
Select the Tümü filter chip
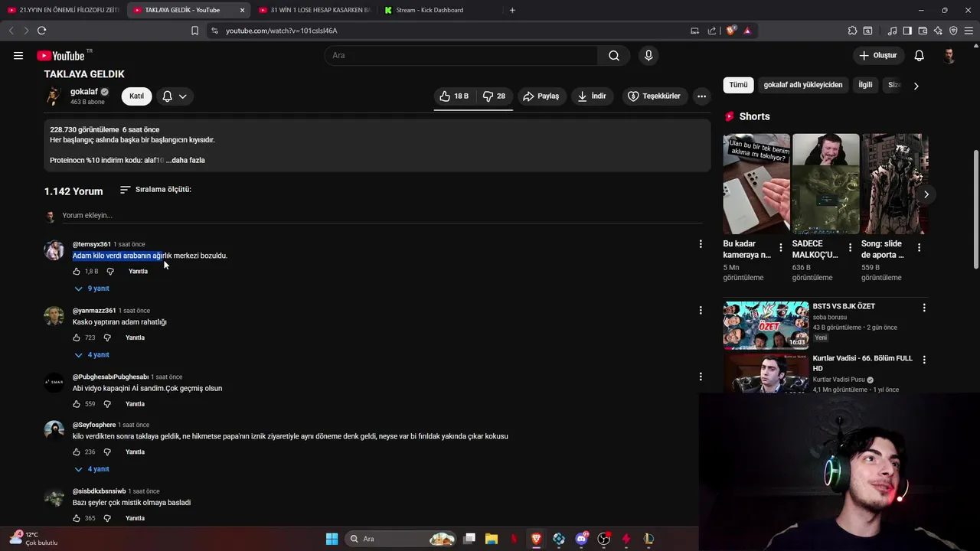(x=738, y=85)
